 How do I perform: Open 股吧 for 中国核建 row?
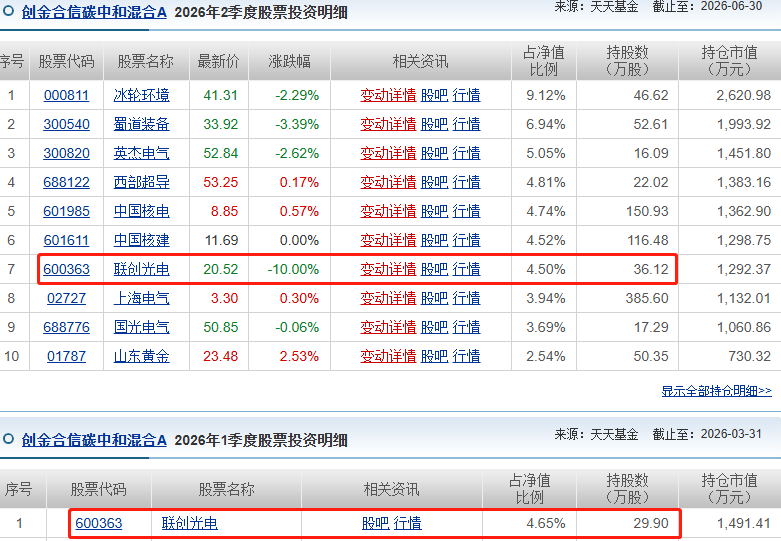434,240
